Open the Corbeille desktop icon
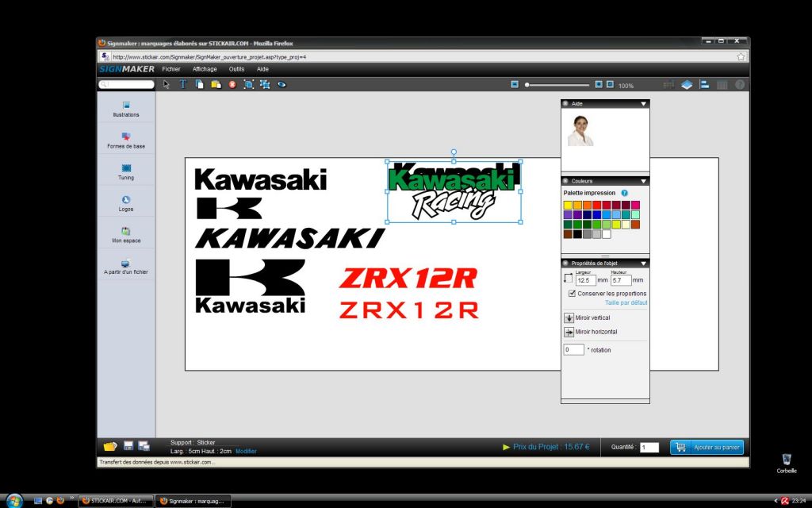812x508 pixels. point(786,463)
